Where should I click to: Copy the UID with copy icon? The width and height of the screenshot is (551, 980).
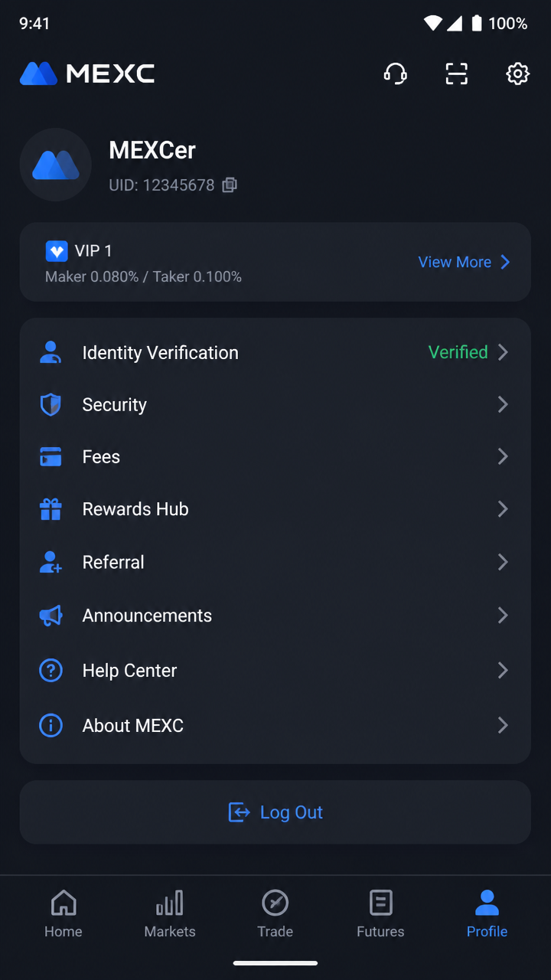click(x=230, y=185)
